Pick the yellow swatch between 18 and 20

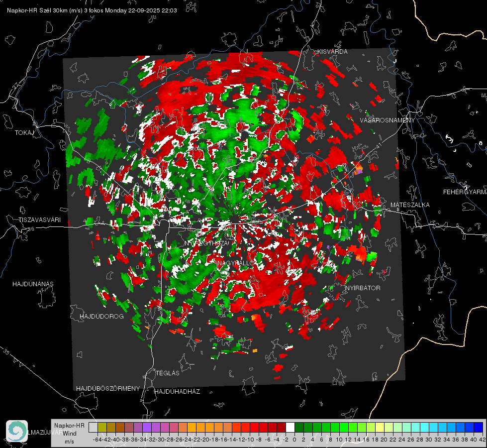(380, 427)
